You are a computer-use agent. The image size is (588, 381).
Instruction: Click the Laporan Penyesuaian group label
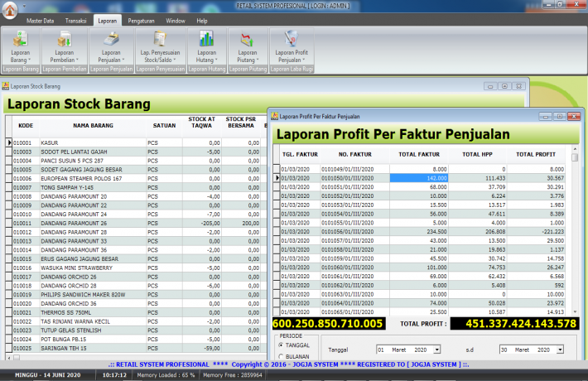pos(160,69)
